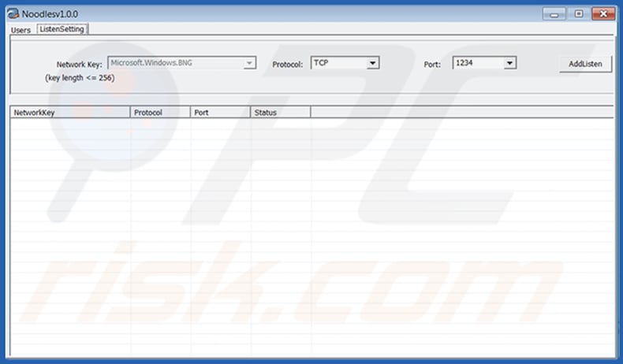
Task: Sort by the Status column header
Action: click(x=280, y=113)
